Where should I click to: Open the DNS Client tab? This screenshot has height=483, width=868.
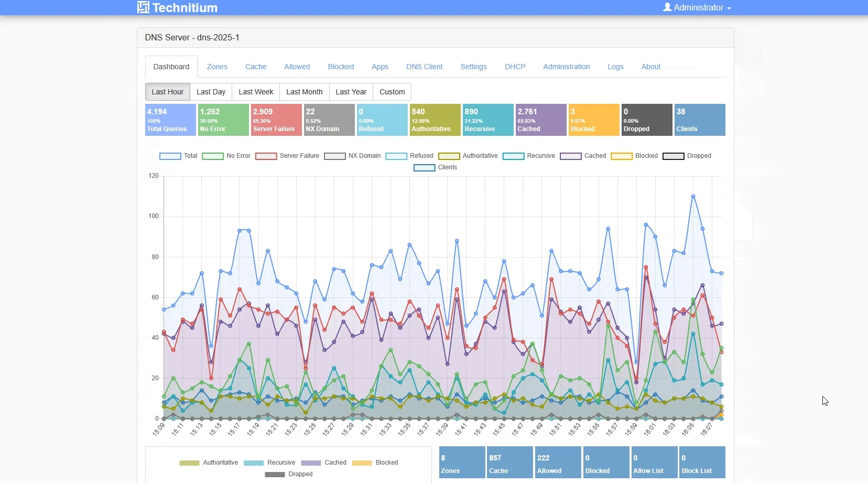pos(424,67)
